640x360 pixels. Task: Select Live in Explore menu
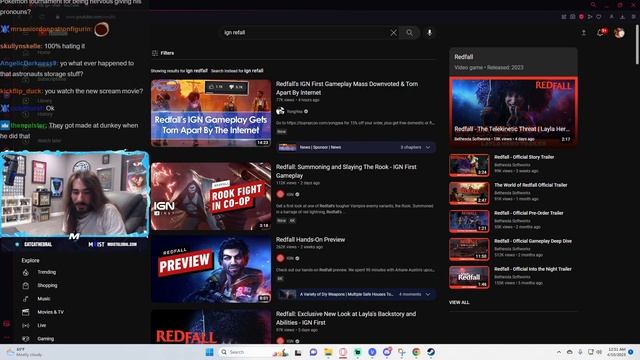coord(42,325)
